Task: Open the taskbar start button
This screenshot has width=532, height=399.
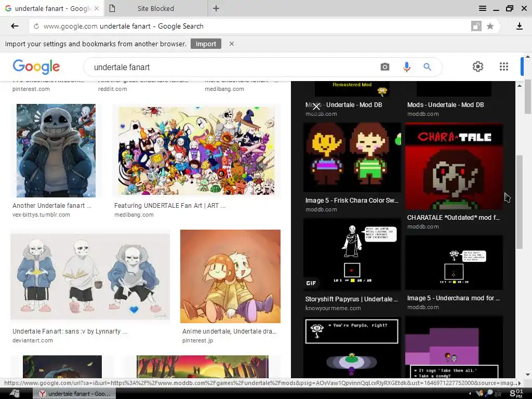Action: coord(14,394)
